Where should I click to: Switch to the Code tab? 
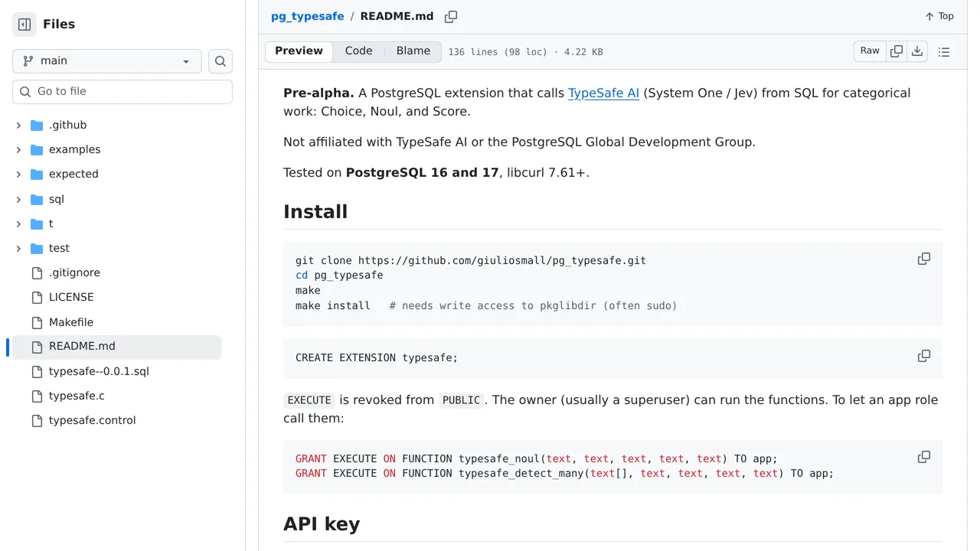pos(358,51)
